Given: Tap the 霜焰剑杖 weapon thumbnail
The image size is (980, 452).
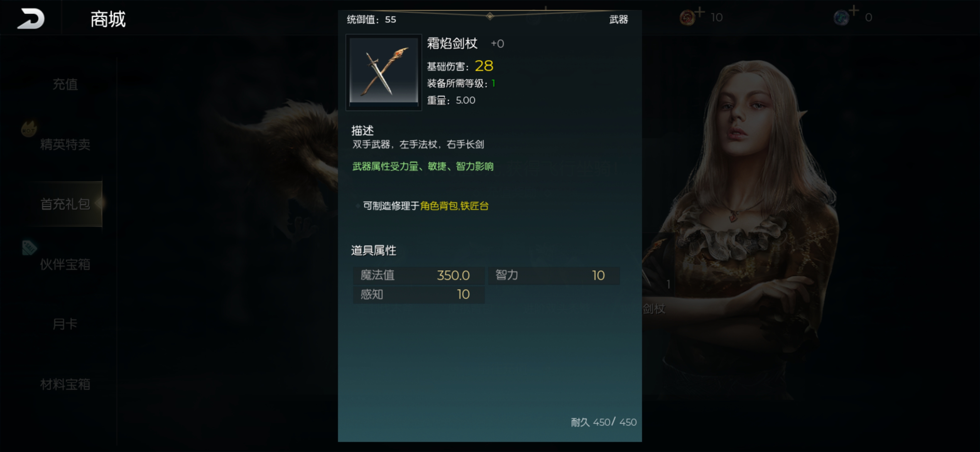Looking at the screenshot, I should tap(384, 72).
